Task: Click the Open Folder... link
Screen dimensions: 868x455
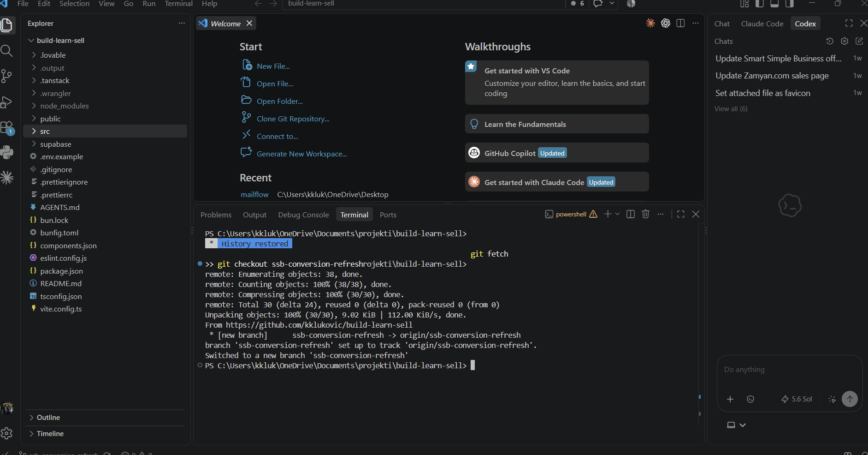Action: 279,101
